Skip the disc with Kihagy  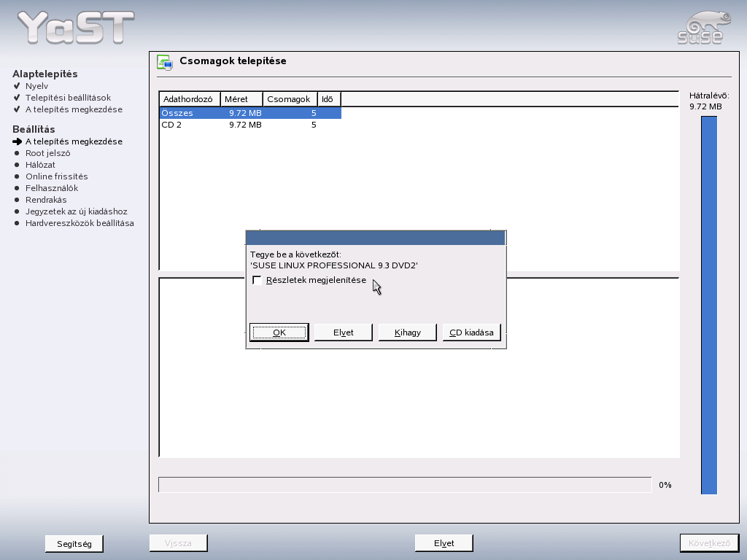pos(407,332)
